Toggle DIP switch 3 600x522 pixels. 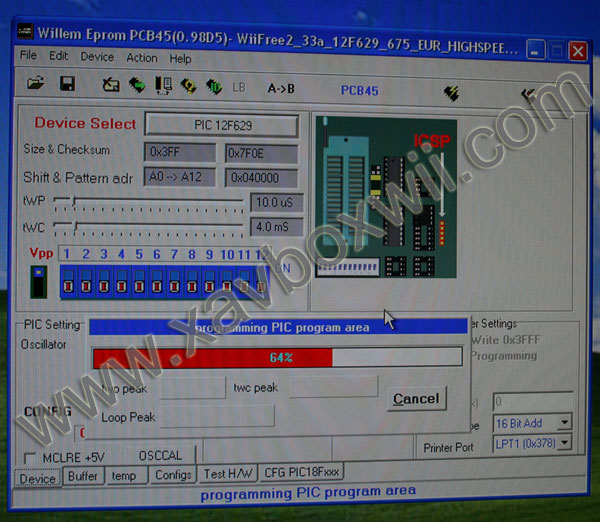click(104, 282)
